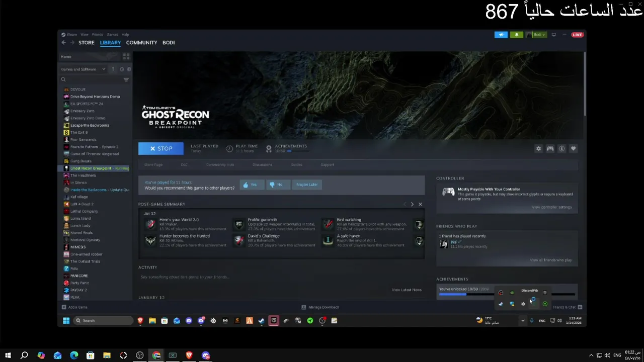Add game to favorites heart icon

pos(573,148)
